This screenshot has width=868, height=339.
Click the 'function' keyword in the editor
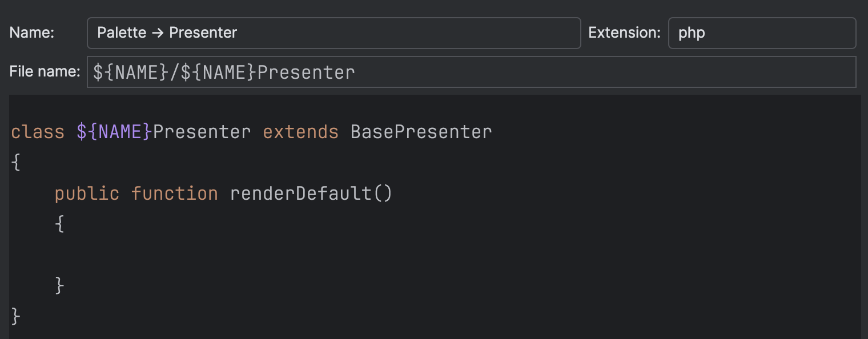pyautogui.click(x=175, y=193)
